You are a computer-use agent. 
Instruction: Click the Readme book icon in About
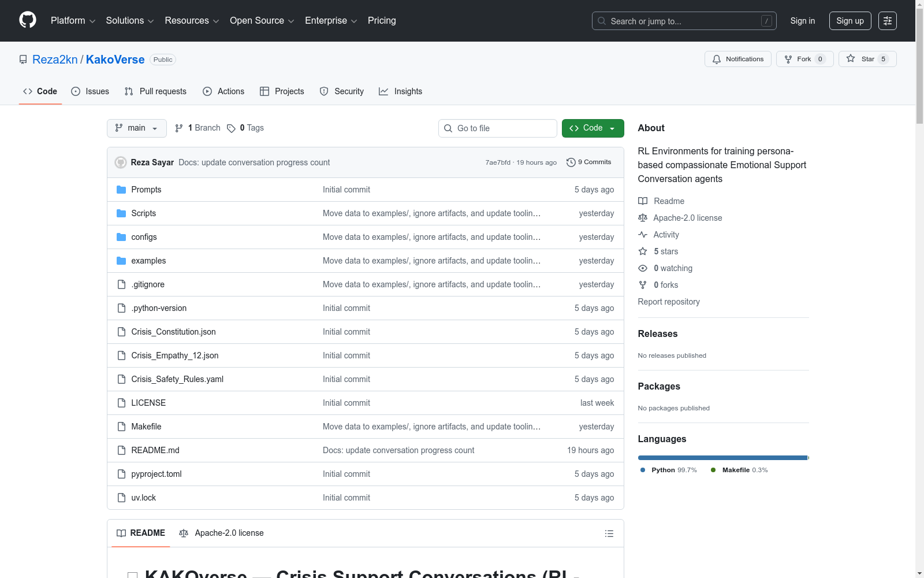tap(643, 201)
